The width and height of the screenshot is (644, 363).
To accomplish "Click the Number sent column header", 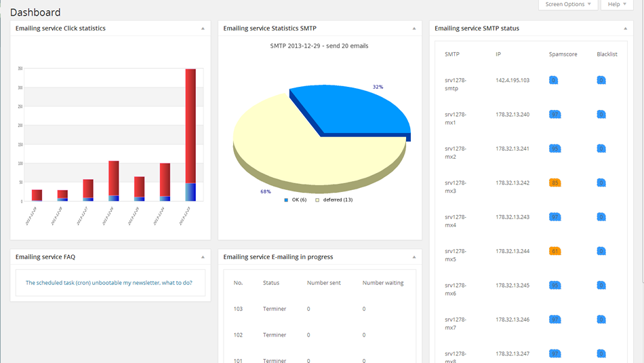I will click(323, 283).
